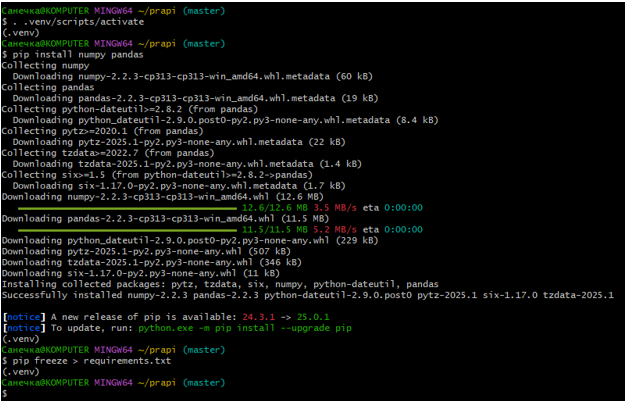Click the empty prompt on the last line
The image size is (625, 401).
coord(5,393)
